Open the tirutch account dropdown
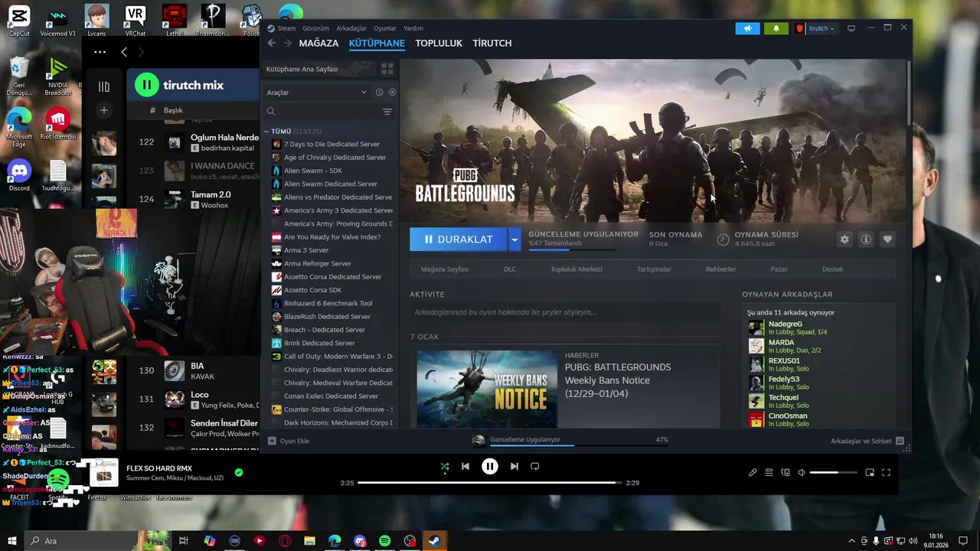980x551 pixels. point(816,28)
